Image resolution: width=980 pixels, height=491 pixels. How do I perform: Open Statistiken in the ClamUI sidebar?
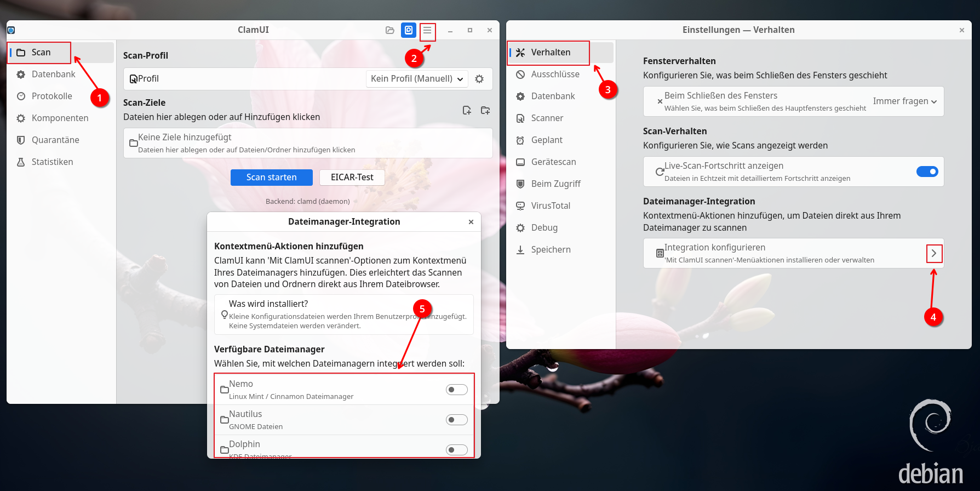[x=52, y=162]
